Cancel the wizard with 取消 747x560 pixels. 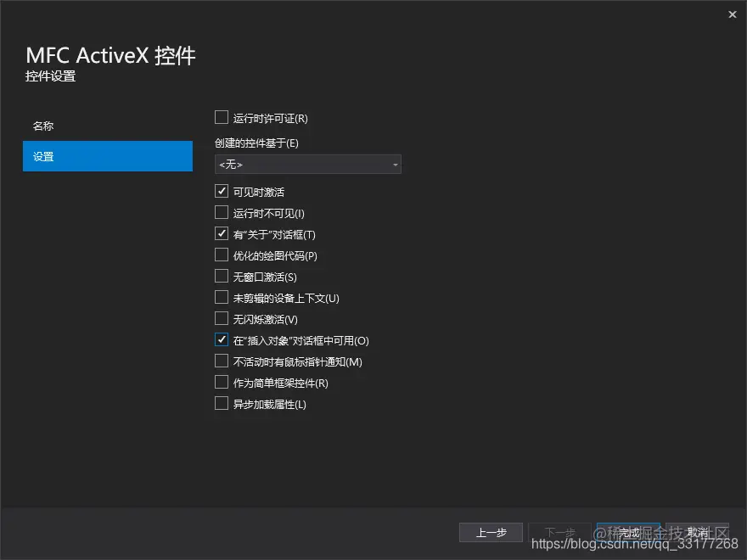click(x=698, y=532)
